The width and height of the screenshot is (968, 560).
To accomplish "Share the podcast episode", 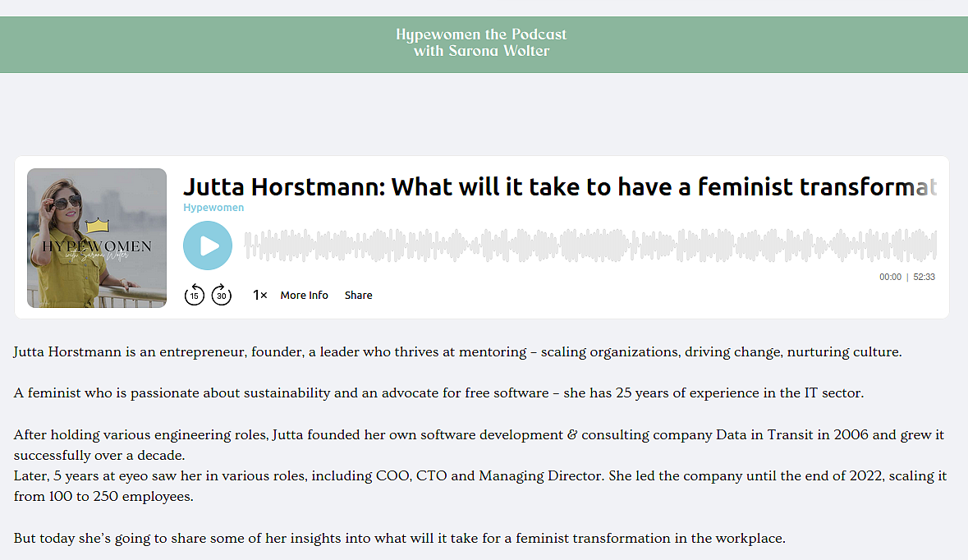I will tap(358, 295).
